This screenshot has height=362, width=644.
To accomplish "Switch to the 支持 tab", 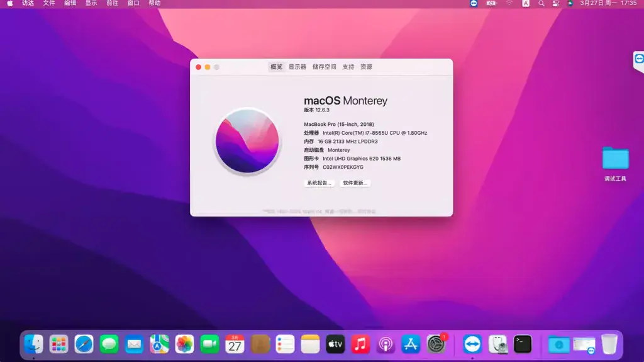I will [x=348, y=67].
